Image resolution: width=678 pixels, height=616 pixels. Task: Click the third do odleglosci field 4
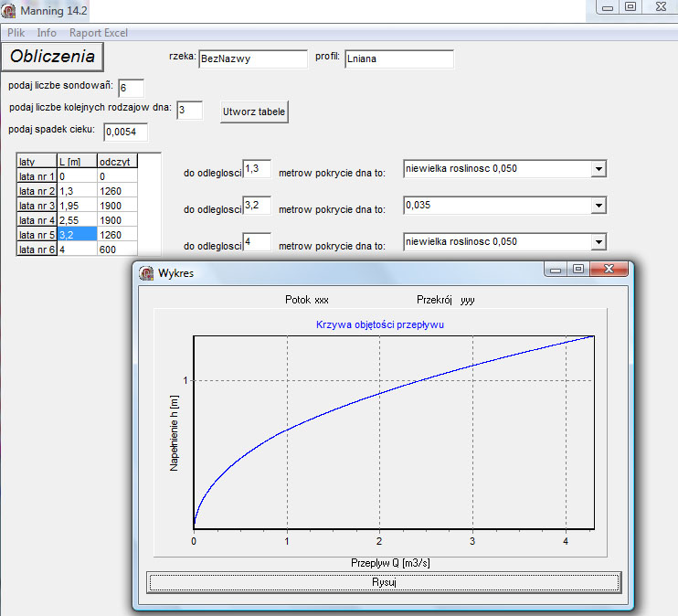click(x=257, y=241)
